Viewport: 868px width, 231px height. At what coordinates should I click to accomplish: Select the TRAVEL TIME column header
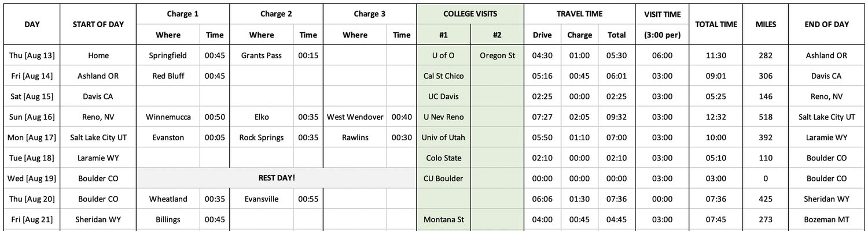coord(580,14)
